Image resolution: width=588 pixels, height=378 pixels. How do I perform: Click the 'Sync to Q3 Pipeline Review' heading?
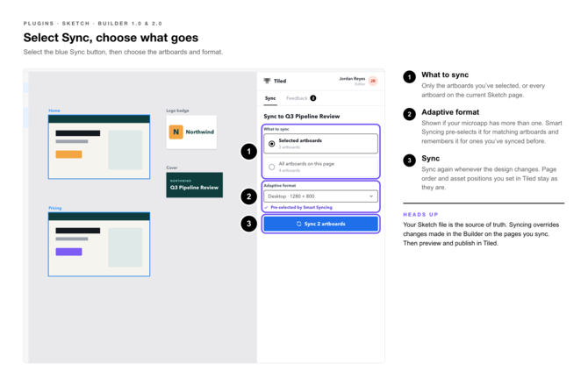302,116
